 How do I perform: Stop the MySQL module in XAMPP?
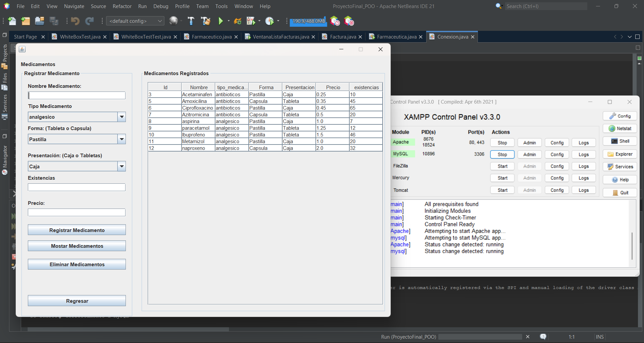(502, 154)
